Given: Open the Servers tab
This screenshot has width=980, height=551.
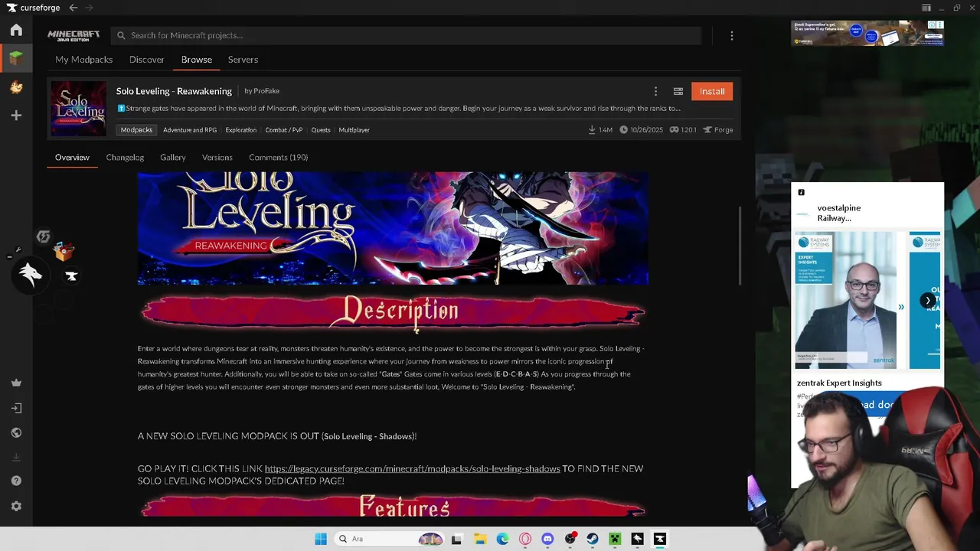Looking at the screenshot, I should (x=243, y=60).
